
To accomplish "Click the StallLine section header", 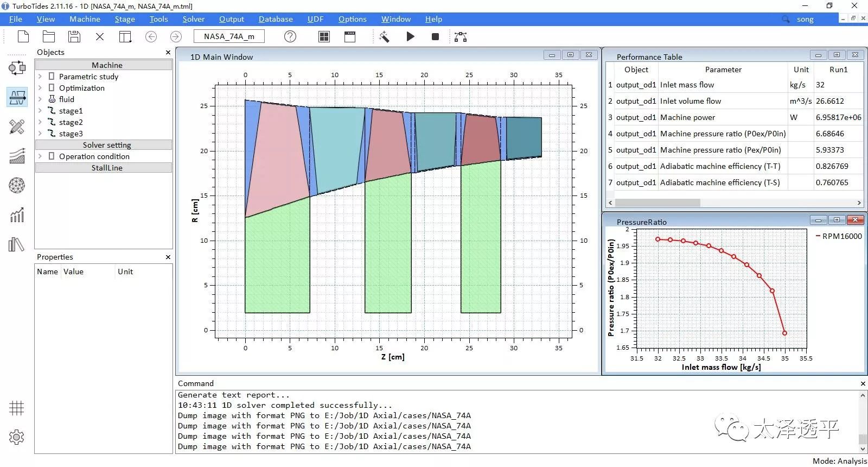I will 104,168.
